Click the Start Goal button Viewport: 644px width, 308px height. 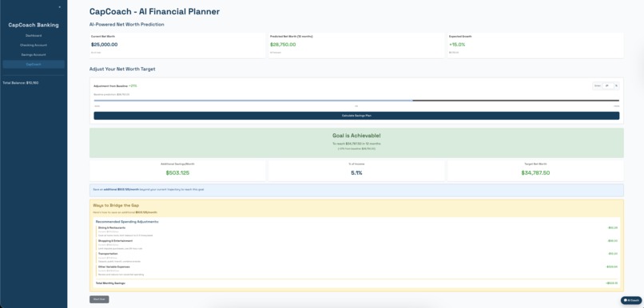(x=99, y=299)
